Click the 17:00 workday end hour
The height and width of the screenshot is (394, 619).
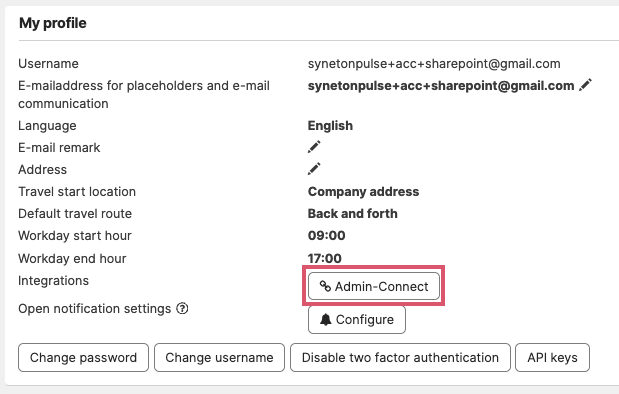(325, 259)
